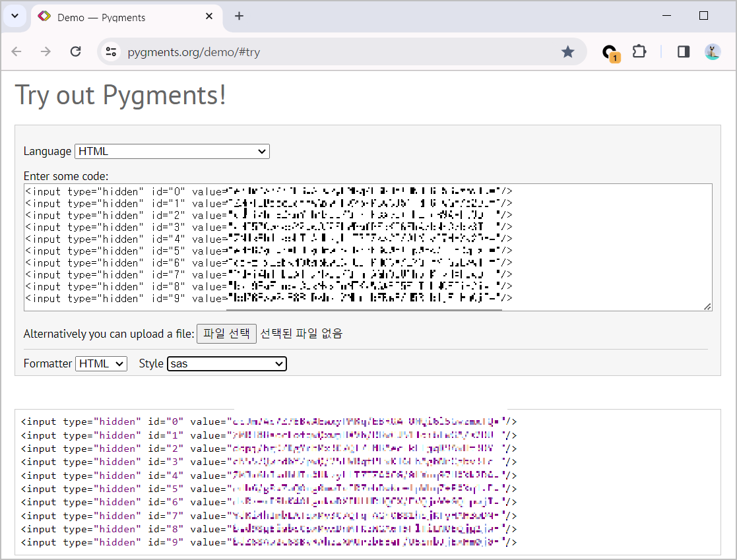Viewport: 737px width, 560px height.
Task: Click the 파일 선택 file button
Action: pos(226,334)
